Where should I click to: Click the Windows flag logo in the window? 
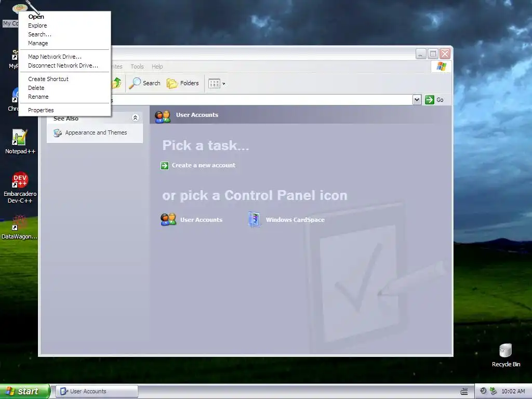pyautogui.click(x=441, y=66)
